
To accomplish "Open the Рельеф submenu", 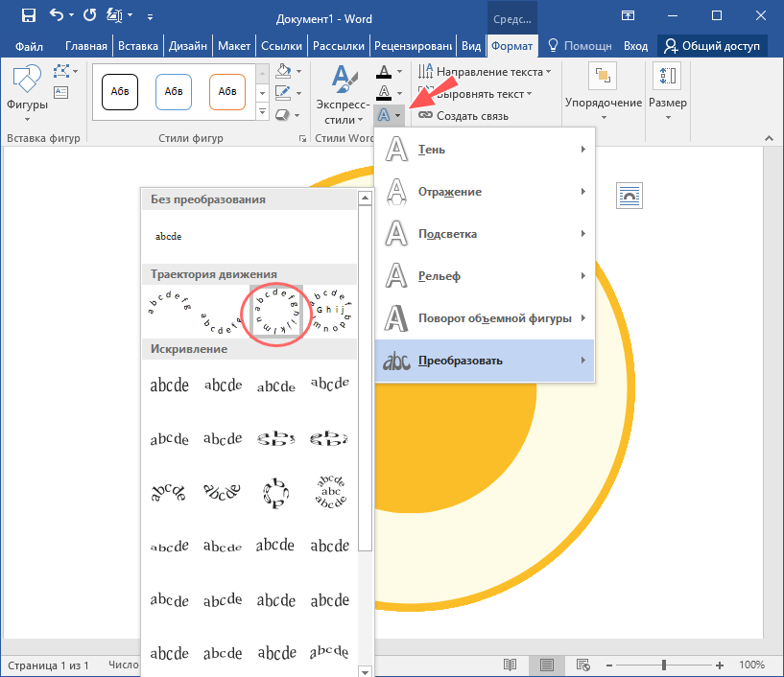I will (x=485, y=276).
